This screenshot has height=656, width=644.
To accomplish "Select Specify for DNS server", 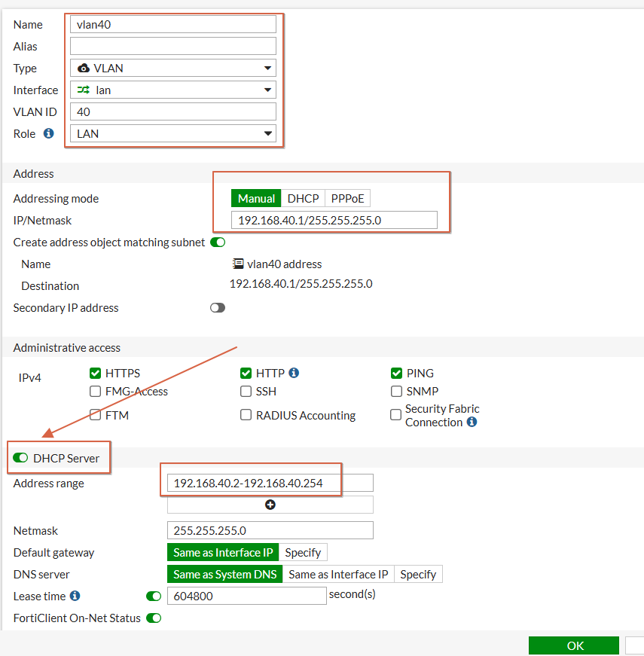I will tap(418, 574).
